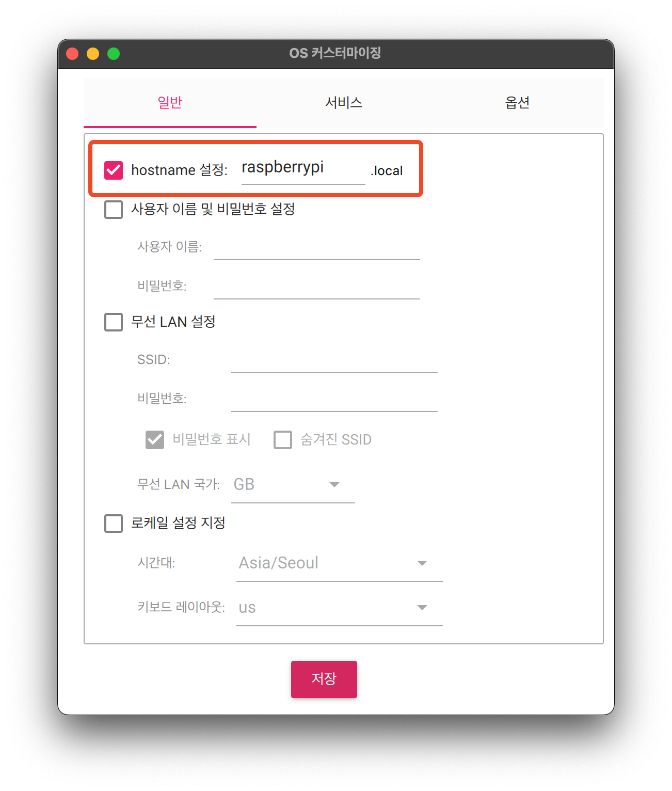Focus the 사용자 이름 input field
The height and width of the screenshot is (791, 672).
[316, 247]
